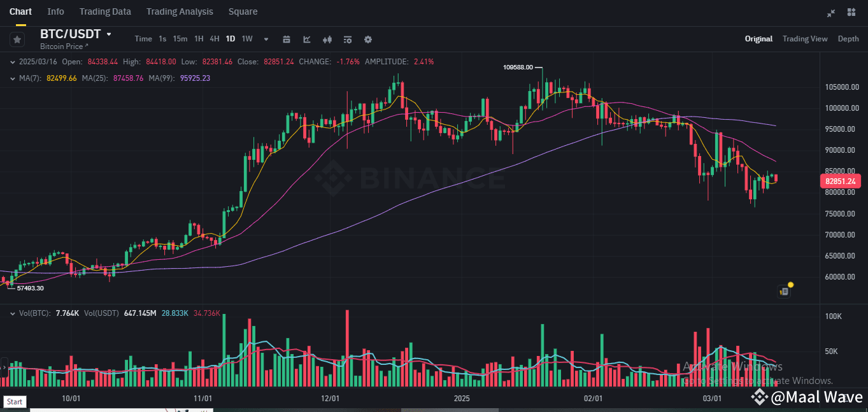
Task: Click the current price label 82851.24
Action: click(839, 181)
